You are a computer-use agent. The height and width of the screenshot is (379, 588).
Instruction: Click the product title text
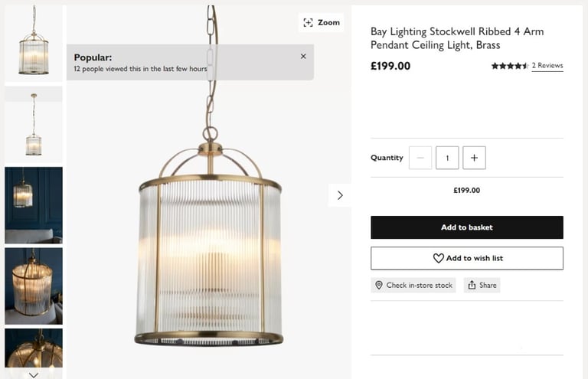(x=457, y=38)
